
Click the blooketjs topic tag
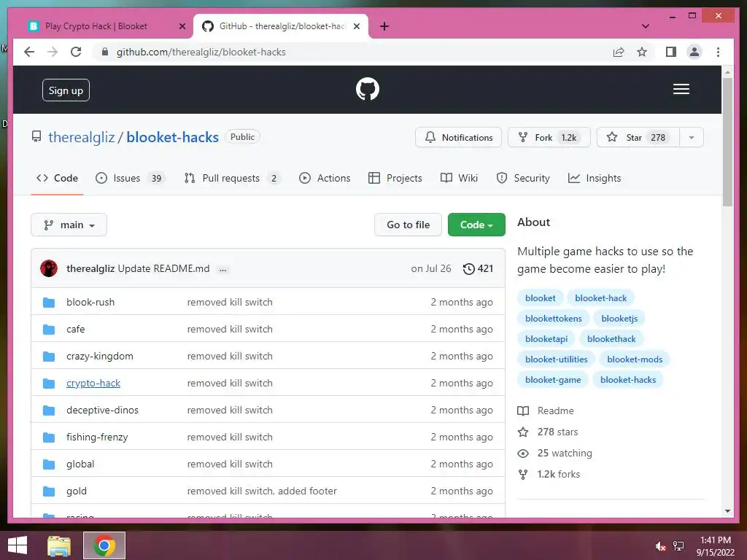(x=619, y=319)
